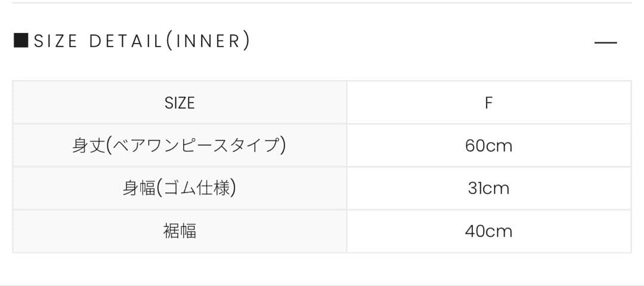This screenshot has height=286, width=644.
Task: Collapse the SIZE DETAIL(INNER) section via minus icon
Action: 605,42
